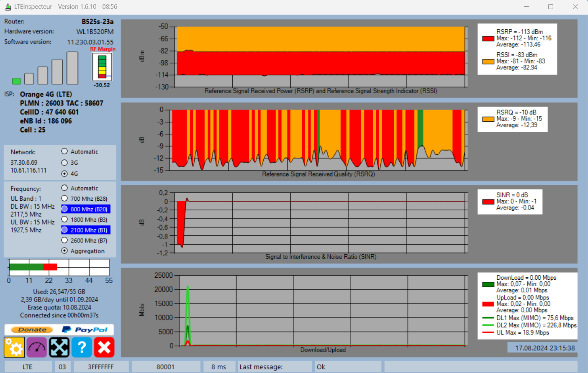The height and width of the screenshot is (373, 588).
Task: Maximize the LTEInspecteur window
Action: 551,7
